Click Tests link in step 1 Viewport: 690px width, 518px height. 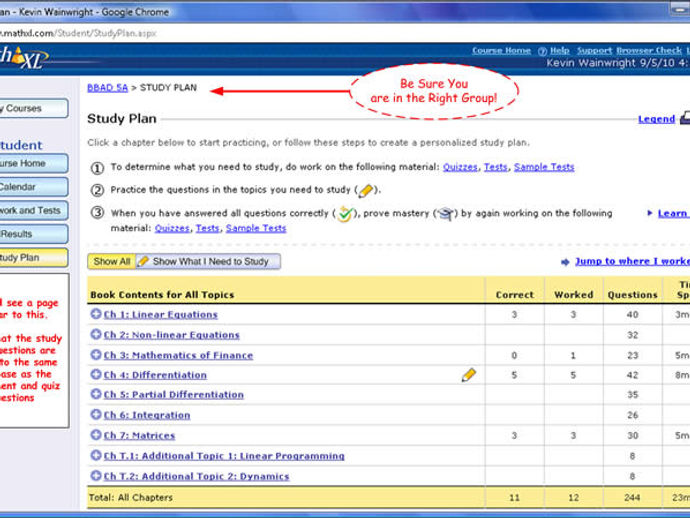click(x=495, y=167)
